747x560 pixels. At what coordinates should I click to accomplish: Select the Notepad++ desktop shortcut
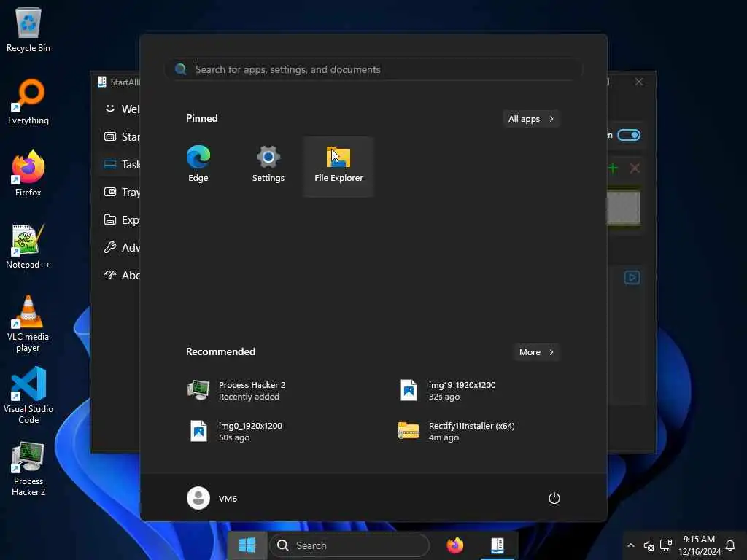(28, 246)
